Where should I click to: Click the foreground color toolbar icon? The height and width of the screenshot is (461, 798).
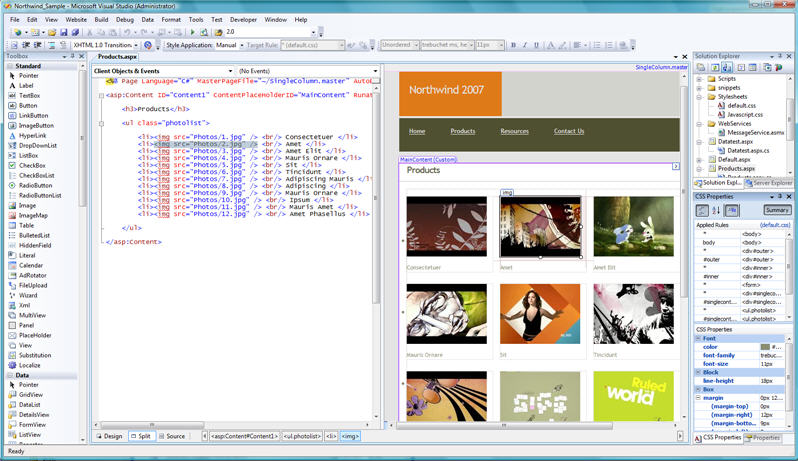551,45
